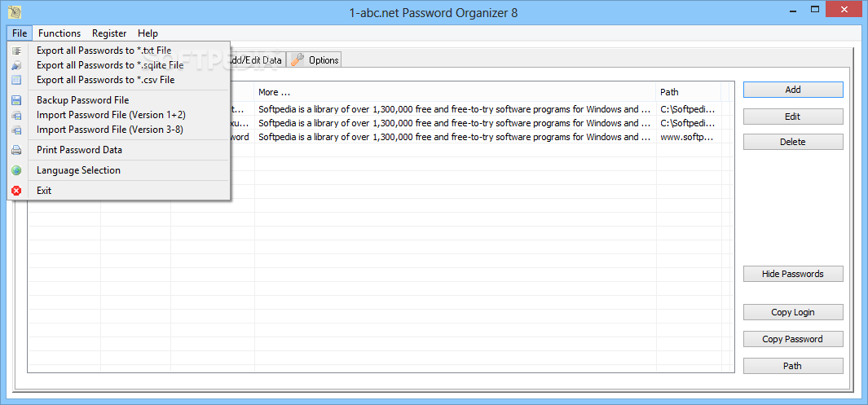Click the Add button
Viewport: 868px width, 405px height.
coord(793,90)
